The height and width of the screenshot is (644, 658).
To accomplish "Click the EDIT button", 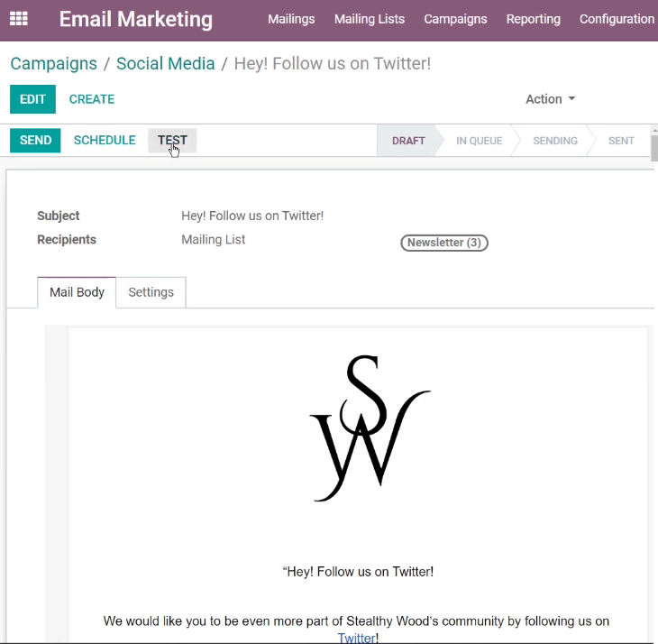I will [32, 99].
